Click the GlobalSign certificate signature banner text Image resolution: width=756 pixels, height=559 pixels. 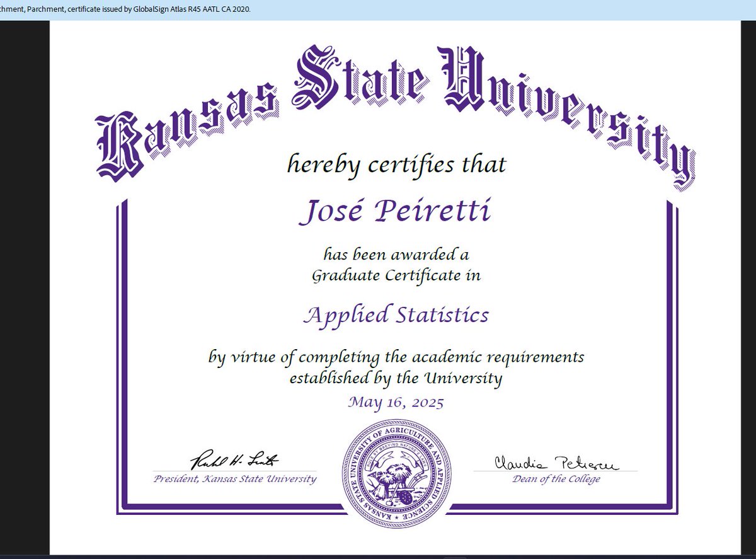(x=125, y=9)
